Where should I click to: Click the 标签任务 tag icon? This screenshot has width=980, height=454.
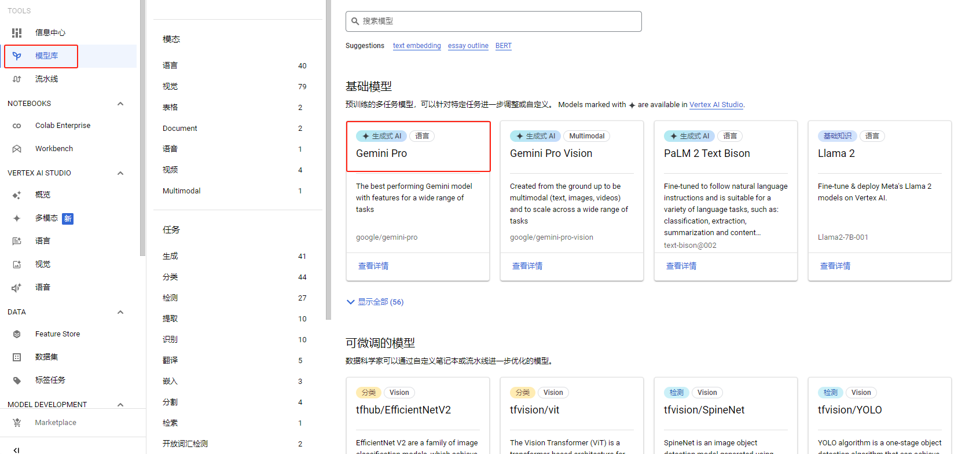click(17, 380)
